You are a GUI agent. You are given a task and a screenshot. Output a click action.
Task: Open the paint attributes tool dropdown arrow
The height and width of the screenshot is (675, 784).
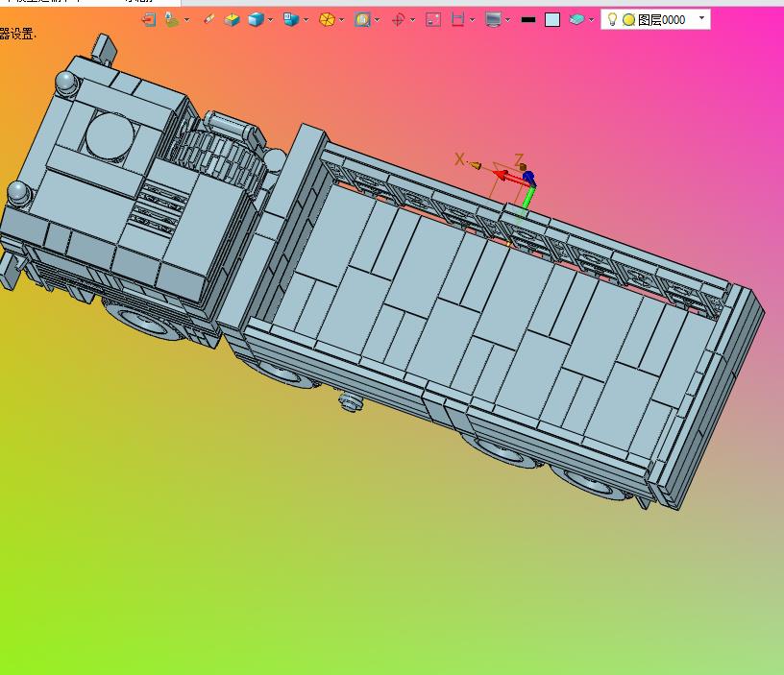(187, 20)
